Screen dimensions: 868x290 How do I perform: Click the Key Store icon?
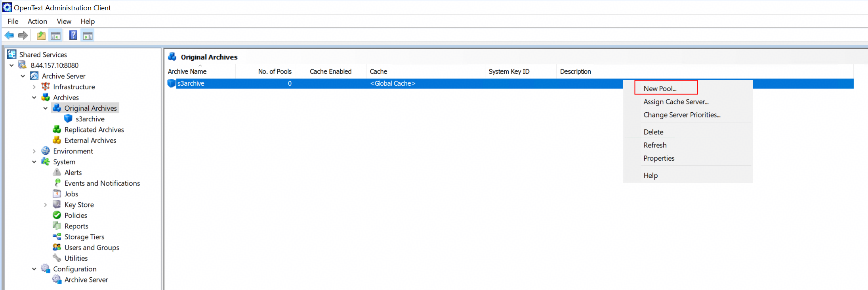click(x=57, y=204)
